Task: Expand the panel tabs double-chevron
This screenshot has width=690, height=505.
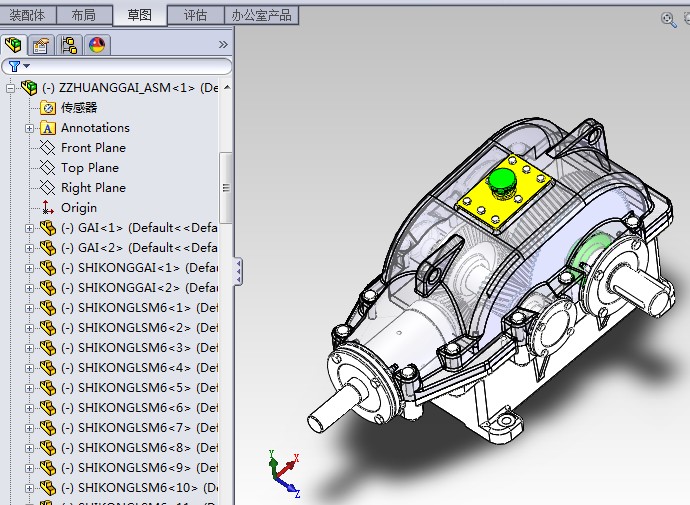Action: [x=223, y=44]
